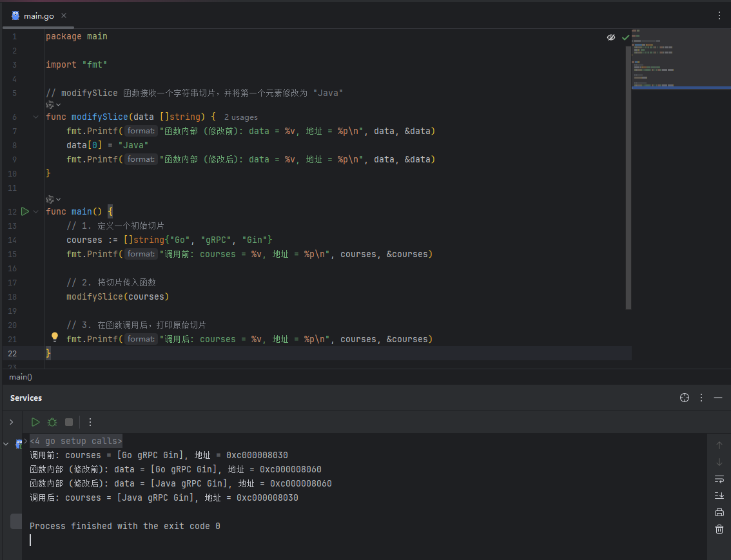This screenshot has height=560, width=731.
Task: Click 'format:' hint on line 7
Action: [x=141, y=131]
